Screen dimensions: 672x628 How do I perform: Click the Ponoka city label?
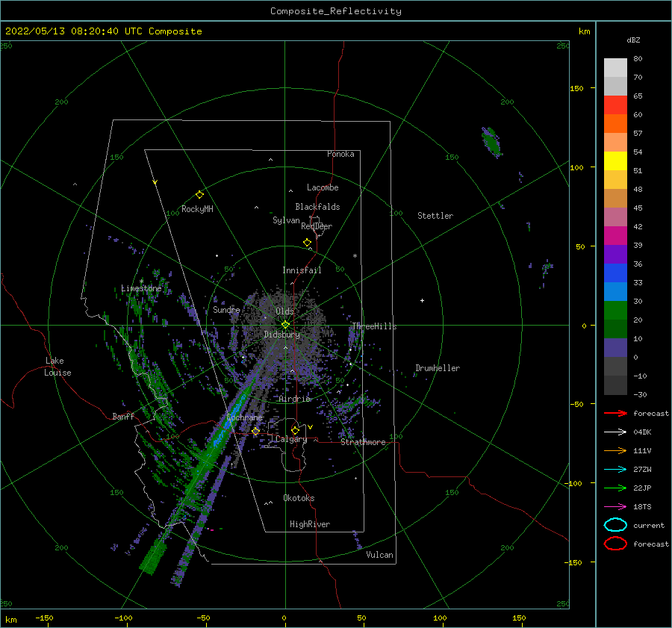(x=340, y=154)
